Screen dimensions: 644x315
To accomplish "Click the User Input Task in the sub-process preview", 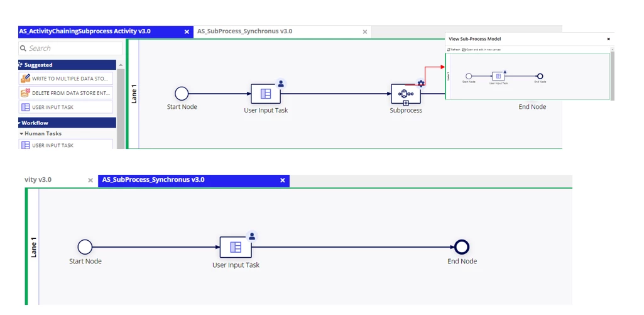I will tap(498, 76).
